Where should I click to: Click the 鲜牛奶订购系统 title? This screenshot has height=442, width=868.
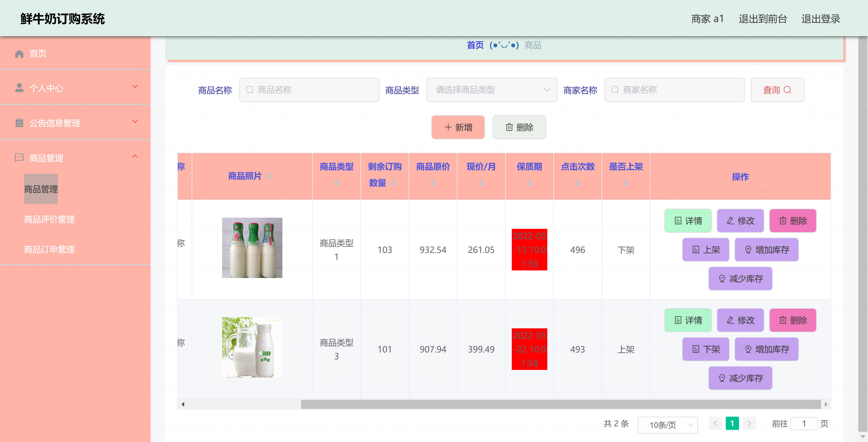point(63,19)
